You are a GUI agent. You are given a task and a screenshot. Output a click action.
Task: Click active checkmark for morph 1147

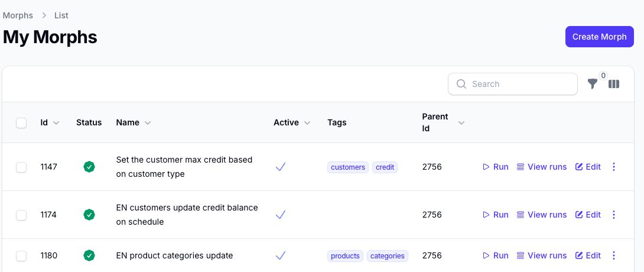tap(281, 167)
